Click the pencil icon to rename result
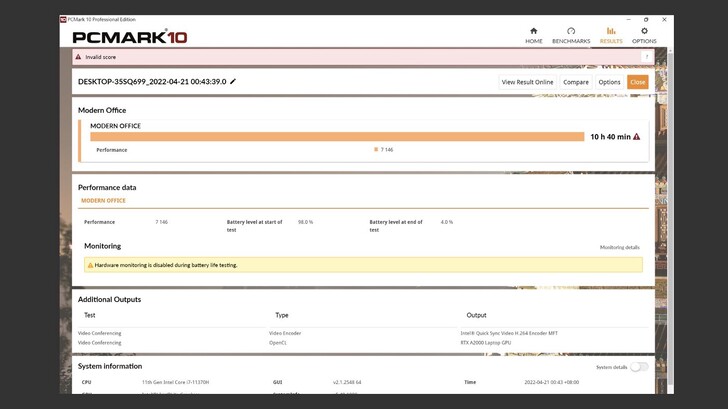Viewport: 728px width, 409px height. point(233,81)
